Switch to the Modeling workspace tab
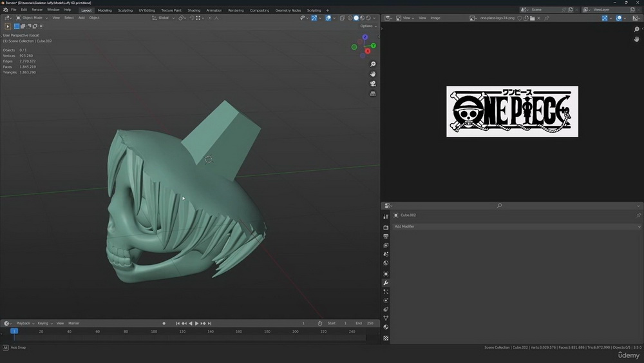644x363 pixels. (x=105, y=10)
